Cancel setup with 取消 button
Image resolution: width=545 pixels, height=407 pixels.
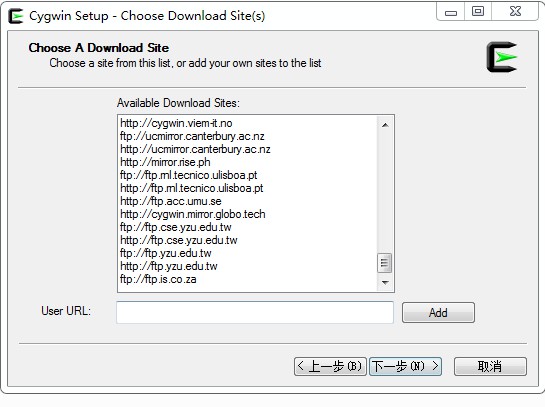tap(490, 366)
